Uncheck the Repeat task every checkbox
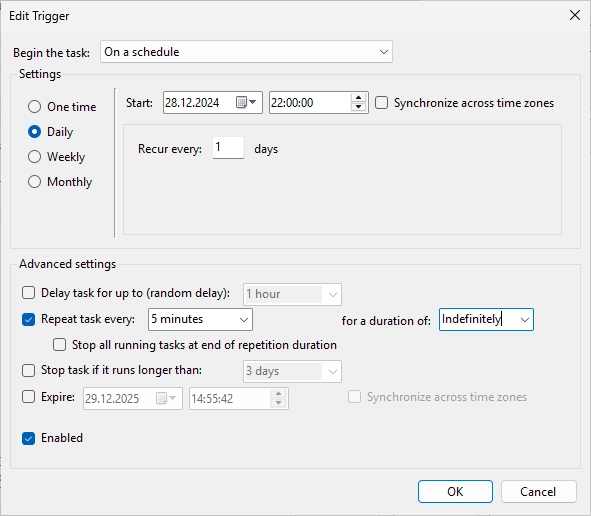This screenshot has width=591, height=516. (x=28, y=320)
